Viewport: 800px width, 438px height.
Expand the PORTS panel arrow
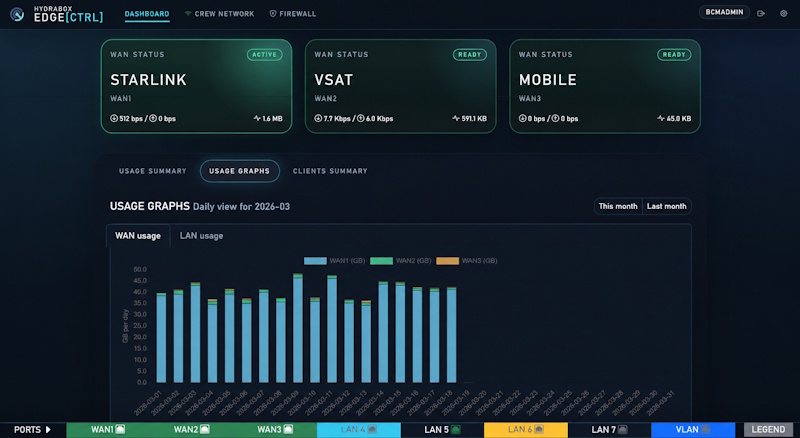tap(48, 430)
